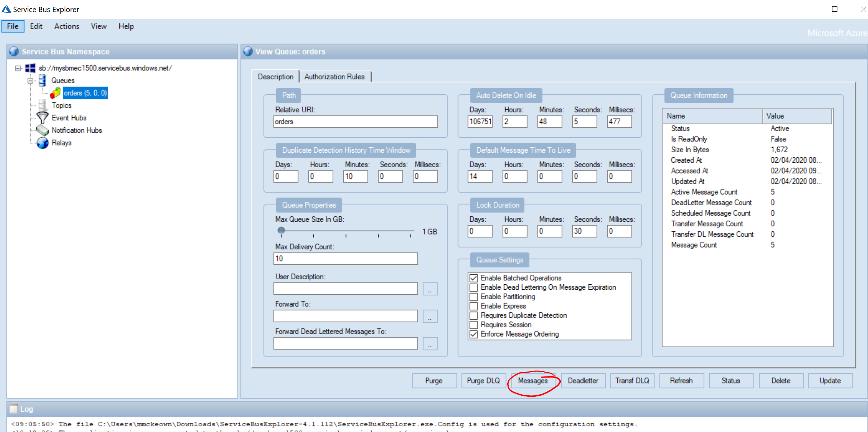Open browse button beside Forward To

pos(430,316)
